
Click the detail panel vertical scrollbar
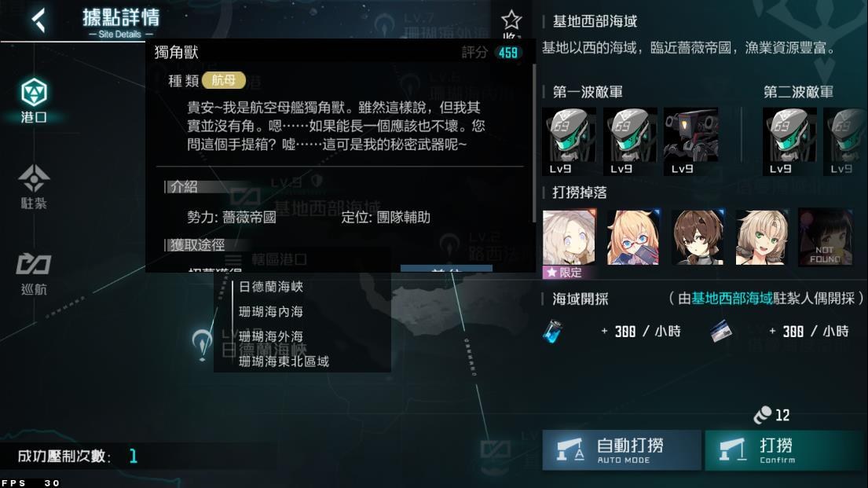pyautogui.click(x=534, y=143)
